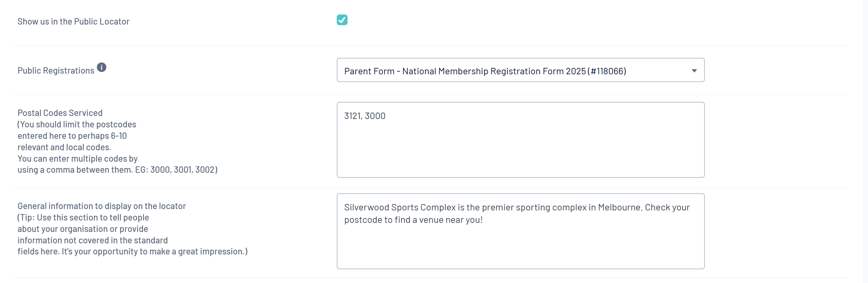Click "postcode to find a venue near you!" text
This screenshot has height=283, width=868.
coord(413,220)
